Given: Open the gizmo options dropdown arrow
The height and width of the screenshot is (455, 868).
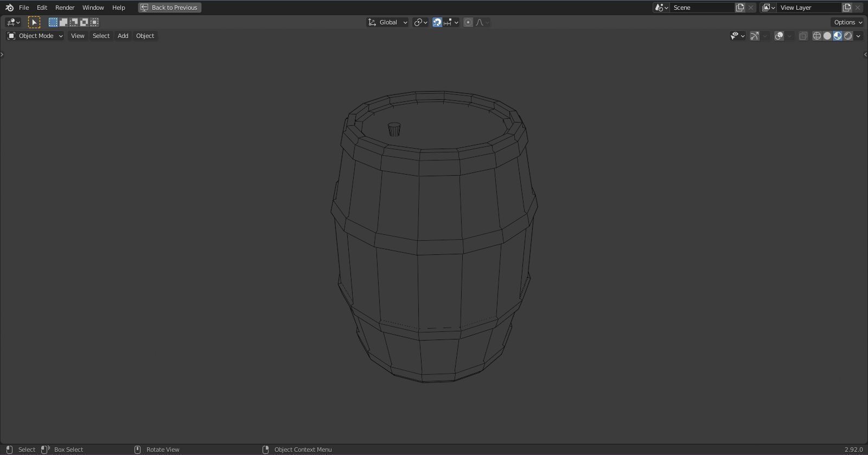Looking at the screenshot, I should click(765, 36).
